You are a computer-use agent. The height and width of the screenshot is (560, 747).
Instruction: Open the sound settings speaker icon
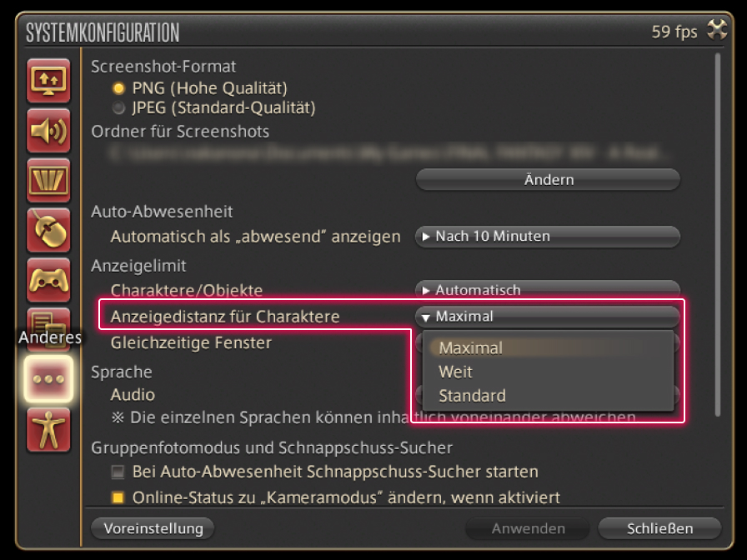click(48, 131)
